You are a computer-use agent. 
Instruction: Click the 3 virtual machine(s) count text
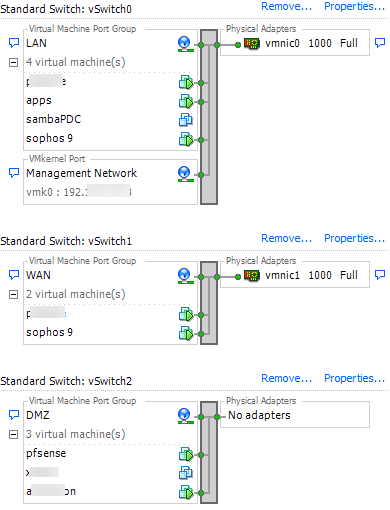[76, 434]
